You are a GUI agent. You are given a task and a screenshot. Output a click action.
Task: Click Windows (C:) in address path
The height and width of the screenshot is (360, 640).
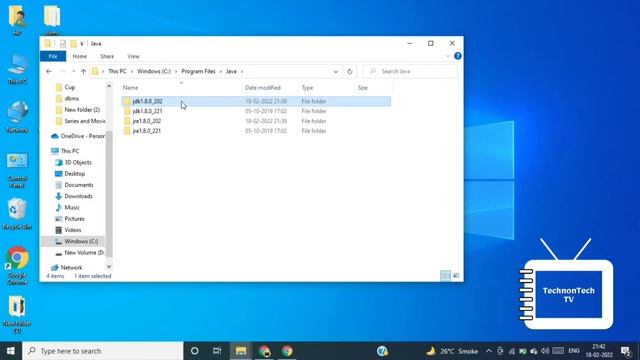pos(154,71)
